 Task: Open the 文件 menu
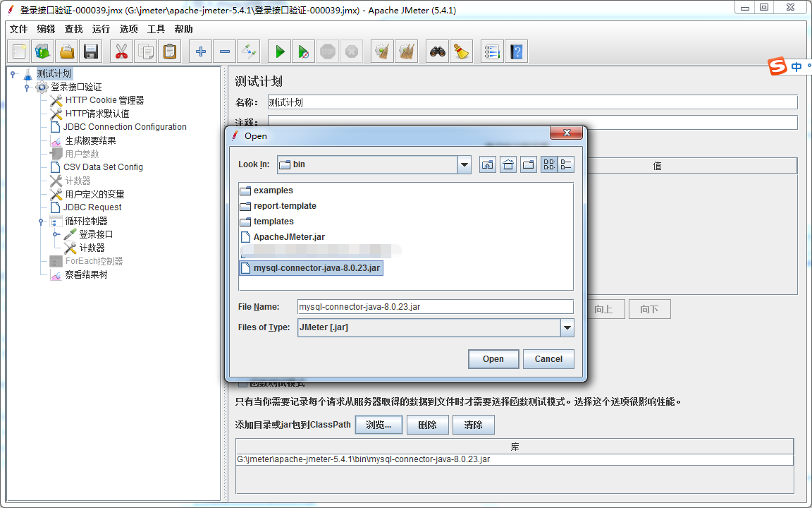click(x=18, y=29)
